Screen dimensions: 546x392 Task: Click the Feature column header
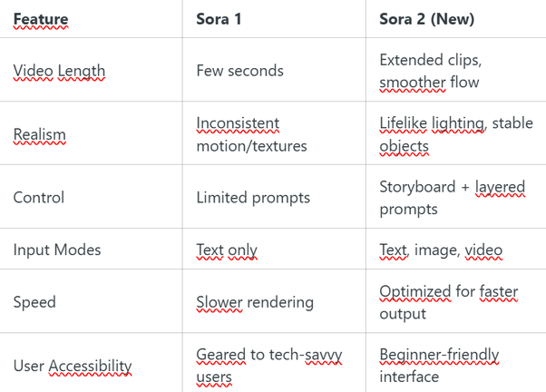pos(41,19)
